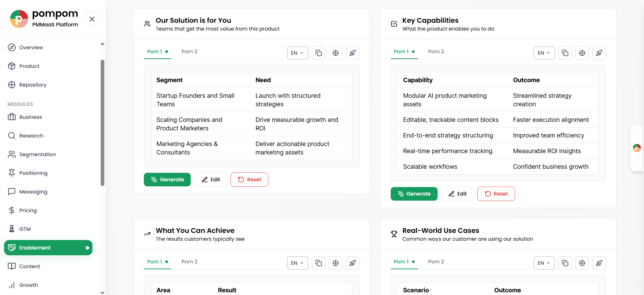Image resolution: width=644 pixels, height=295 pixels.
Task: Click circled-plus icon in Real-World Use Cases
Action: click(x=582, y=263)
